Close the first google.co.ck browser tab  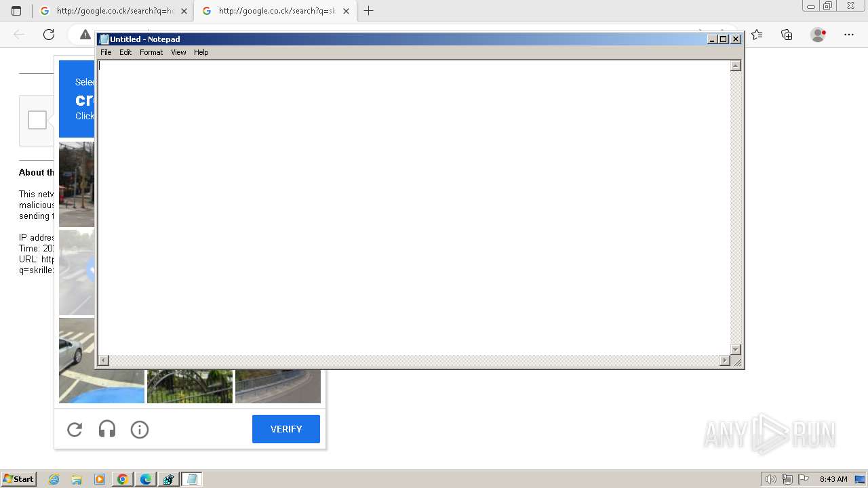(x=184, y=11)
